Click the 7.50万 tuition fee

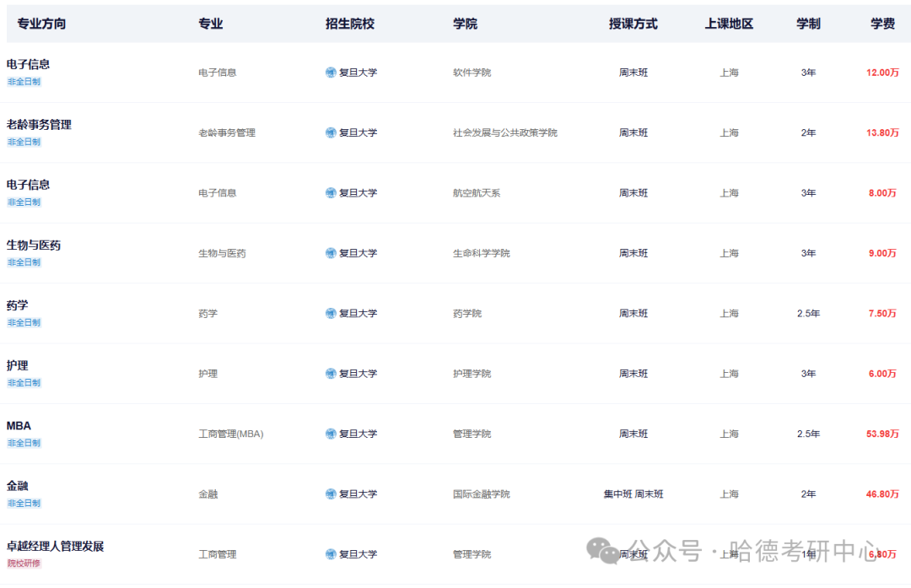882,314
